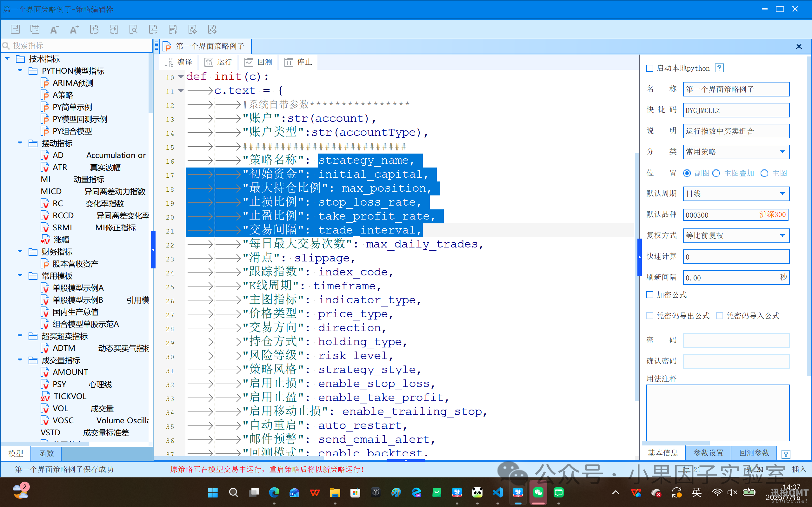Click the Compile (编译) button
The height and width of the screenshot is (507, 812).
[x=178, y=62]
